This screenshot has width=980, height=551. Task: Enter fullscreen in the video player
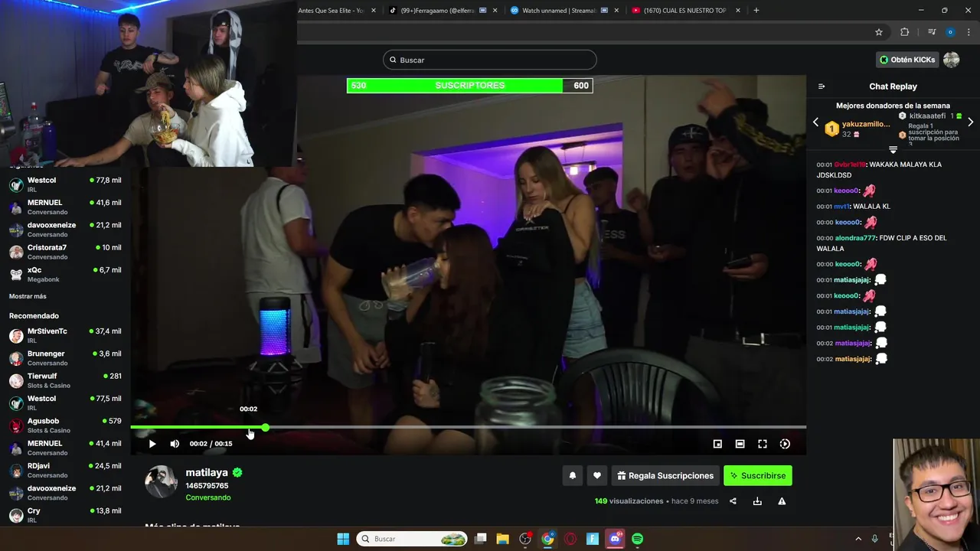[x=763, y=444]
